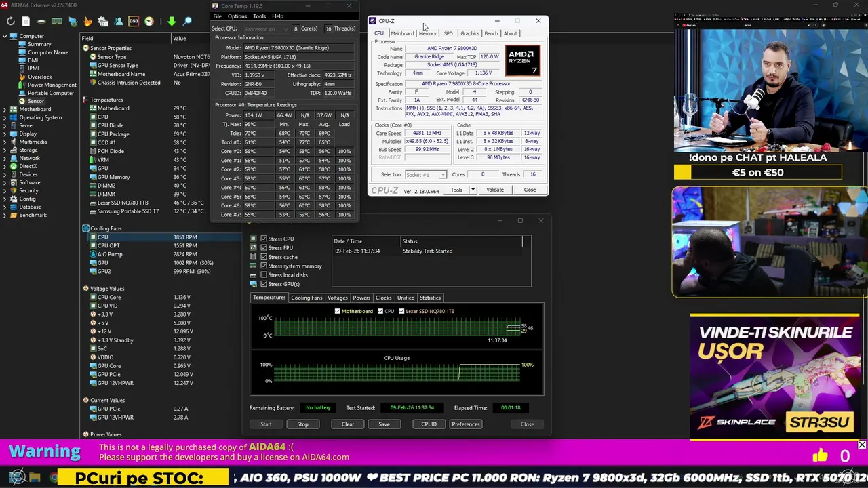This screenshot has height=488, width=868.
Task: Open the CPU-Z Bench tab
Action: (491, 33)
